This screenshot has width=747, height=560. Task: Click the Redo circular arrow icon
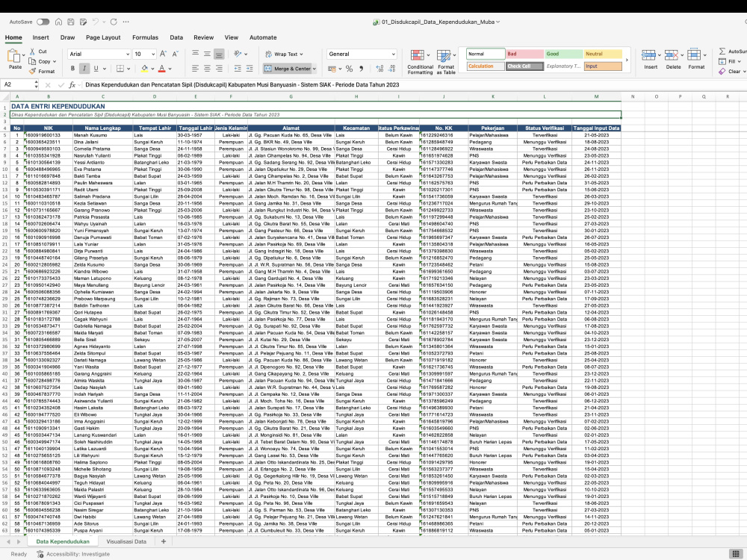tap(114, 22)
